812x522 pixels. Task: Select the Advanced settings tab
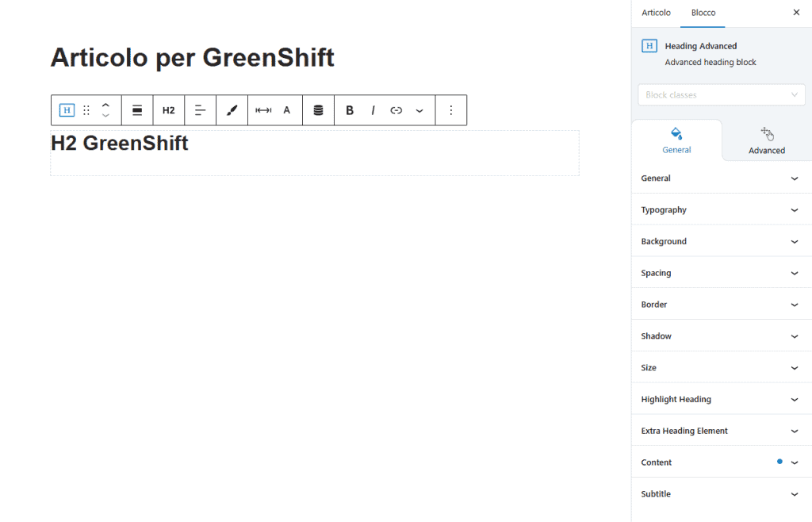[x=767, y=140]
